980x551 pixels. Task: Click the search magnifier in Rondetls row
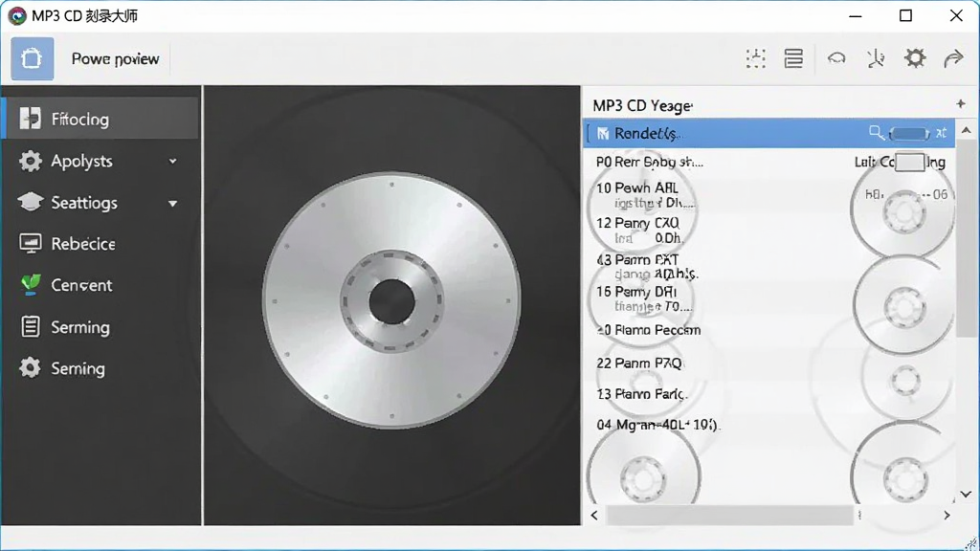(877, 132)
